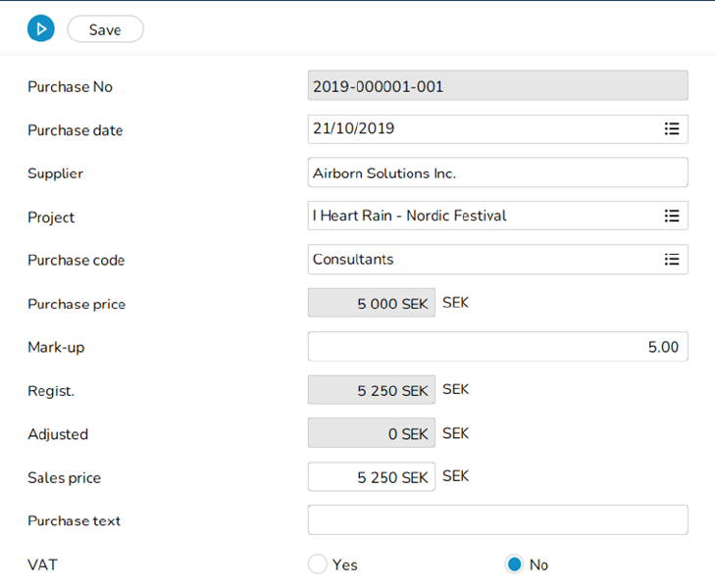Click into the Purchase date field
The height and width of the screenshot is (588, 715).
pos(481,129)
